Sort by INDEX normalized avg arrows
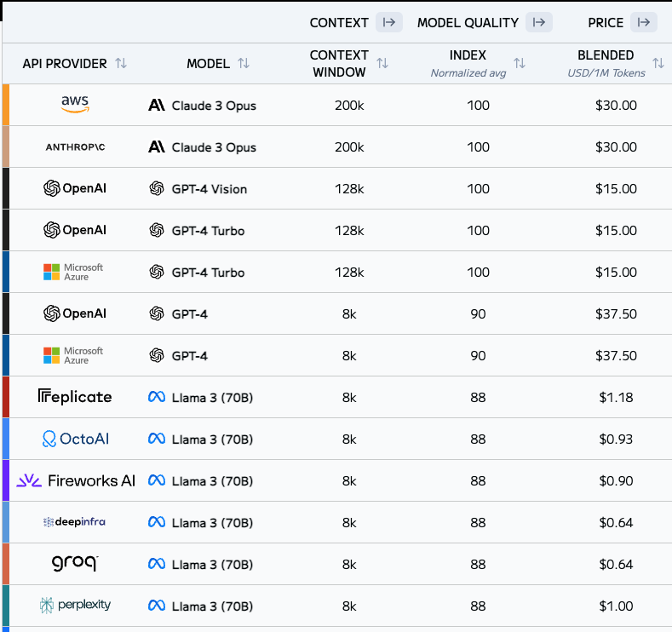 520,63
